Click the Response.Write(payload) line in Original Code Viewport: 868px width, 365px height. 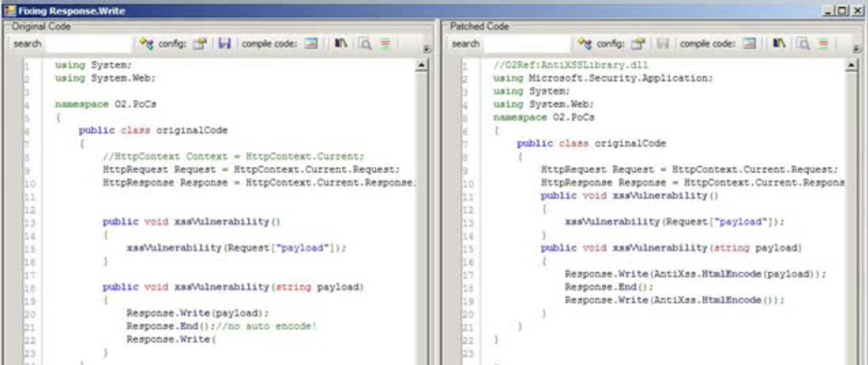coord(198,313)
